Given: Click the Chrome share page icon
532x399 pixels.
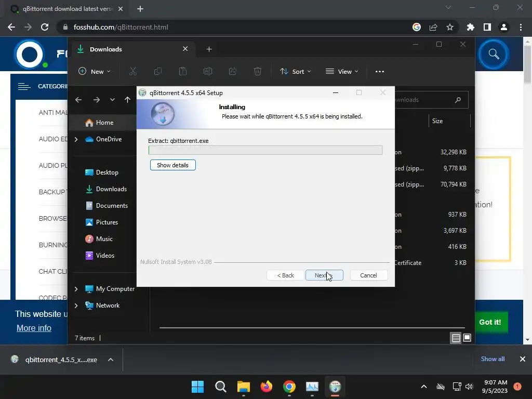Looking at the screenshot, I should point(433,27).
